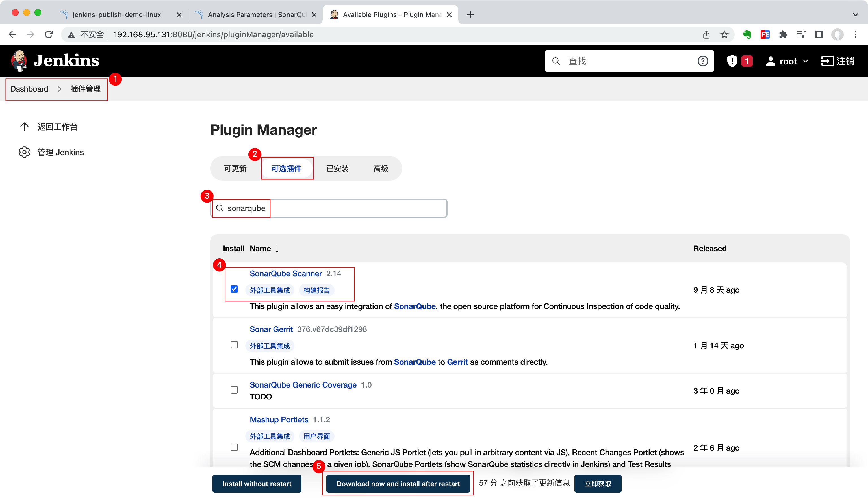Open the security warnings shield icon
The height and width of the screenshot is (500, 868).
[732, 61]
